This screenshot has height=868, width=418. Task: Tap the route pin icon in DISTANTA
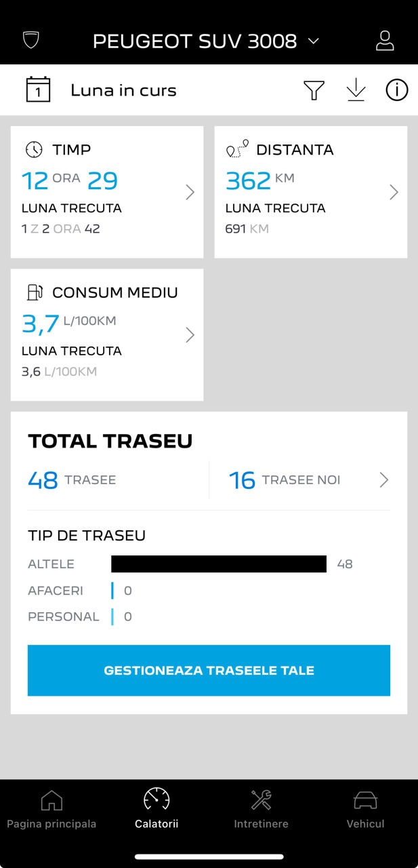(x=237, y=149)
